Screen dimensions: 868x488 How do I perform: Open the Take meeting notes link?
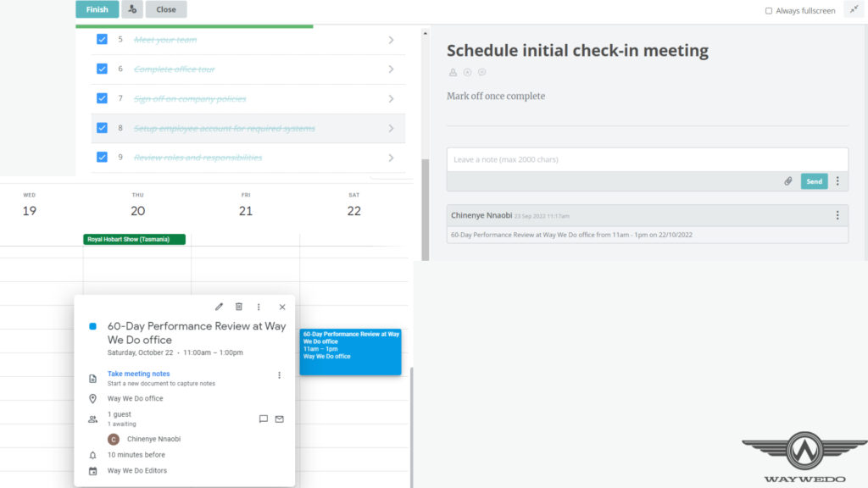pyautogui.click(x=138, y=373)
